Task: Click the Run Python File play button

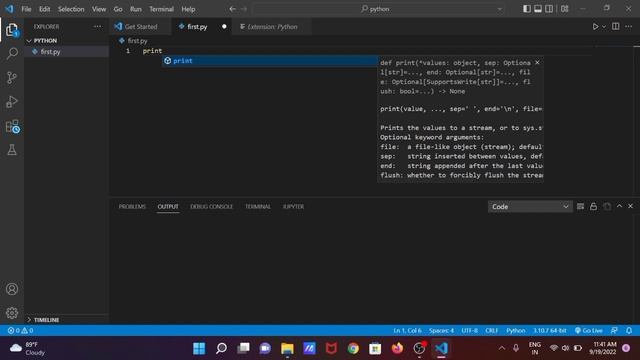Action: pyautogui.click(x=595, y=27)
